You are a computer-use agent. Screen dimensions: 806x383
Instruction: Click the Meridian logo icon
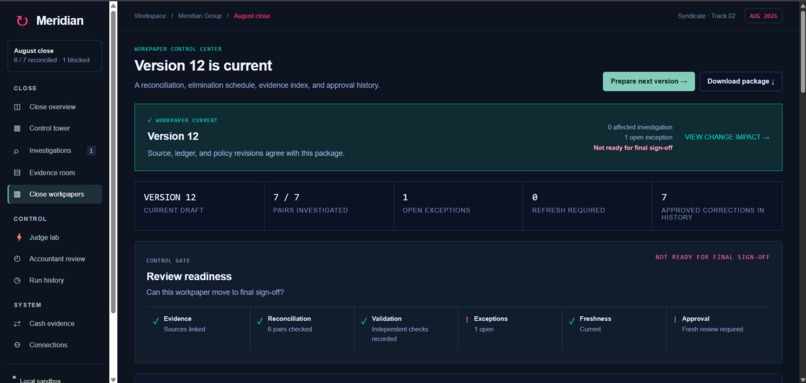coord(22,21)
